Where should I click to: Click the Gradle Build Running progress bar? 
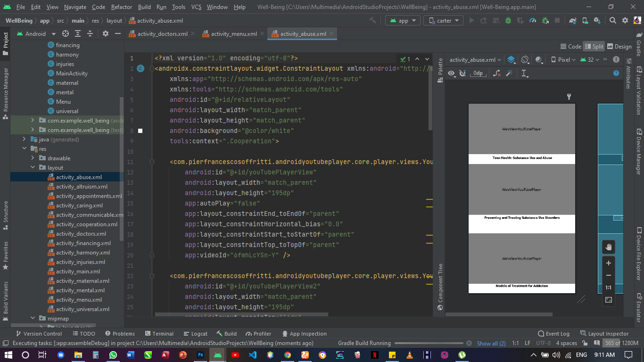click(x=429, y=343)
